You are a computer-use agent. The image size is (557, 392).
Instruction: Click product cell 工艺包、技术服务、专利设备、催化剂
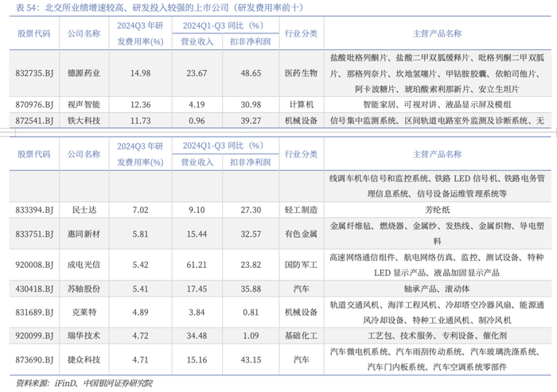(x=437, y=336)
